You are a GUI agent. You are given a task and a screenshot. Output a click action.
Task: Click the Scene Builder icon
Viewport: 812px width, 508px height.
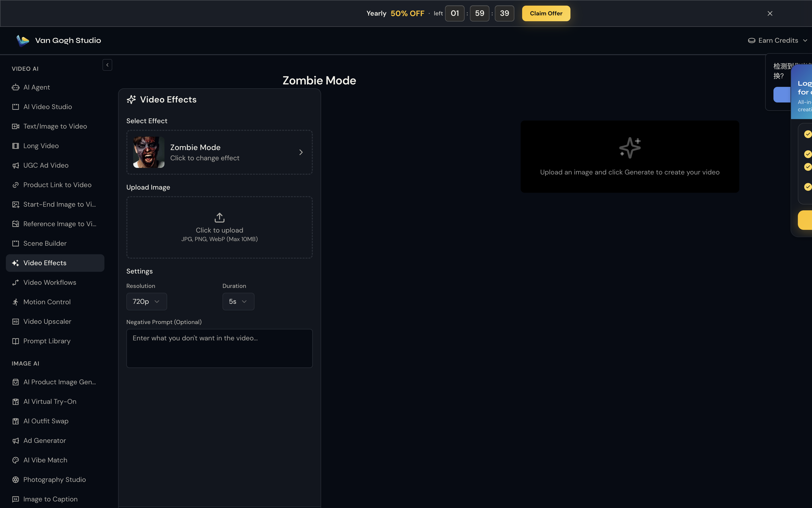[15, 243]
